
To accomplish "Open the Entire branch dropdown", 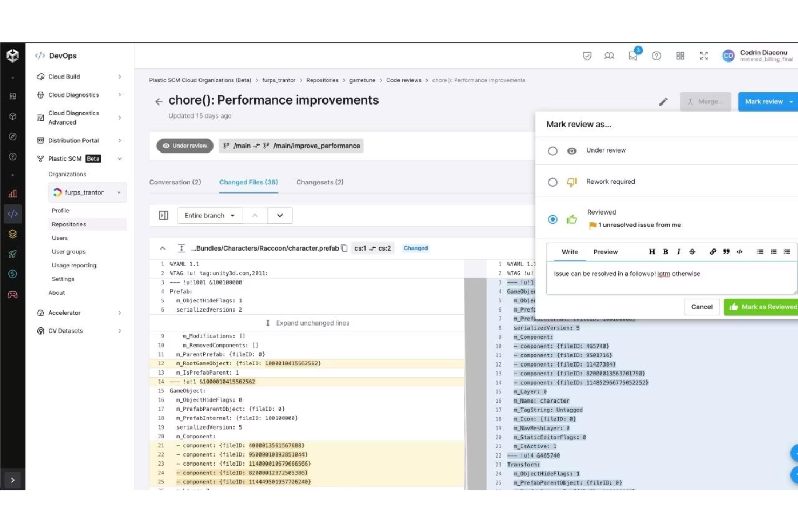I will [x=210, y=216].
